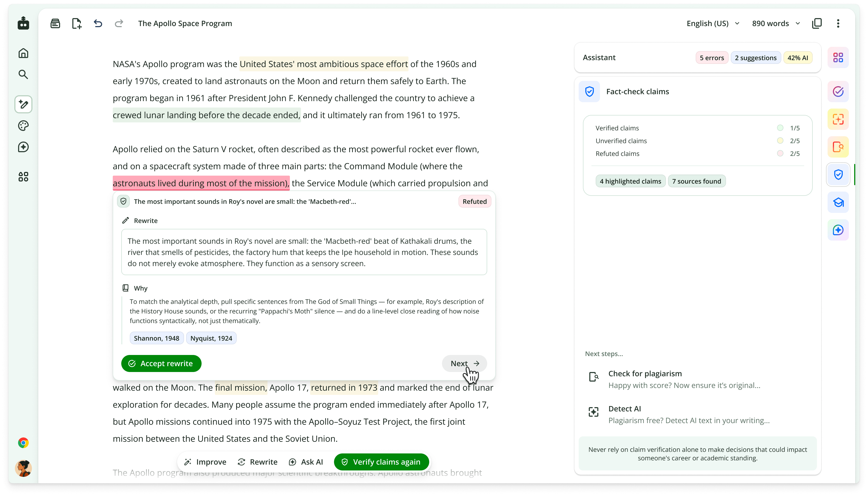The width and height of the screenshot is (868, 496).
Task: Click the Improve toolbar option
Action: point(205,462)
